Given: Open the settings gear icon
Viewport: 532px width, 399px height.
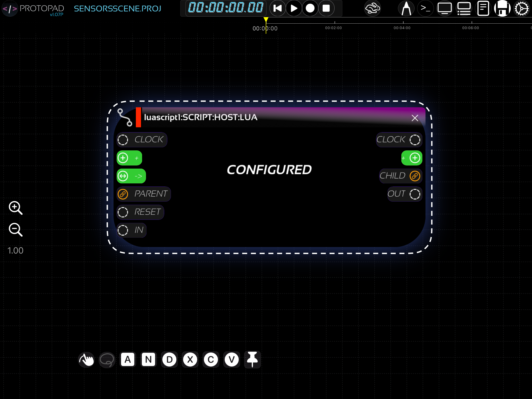Looking at the screenshot, I should coord(521,9).
